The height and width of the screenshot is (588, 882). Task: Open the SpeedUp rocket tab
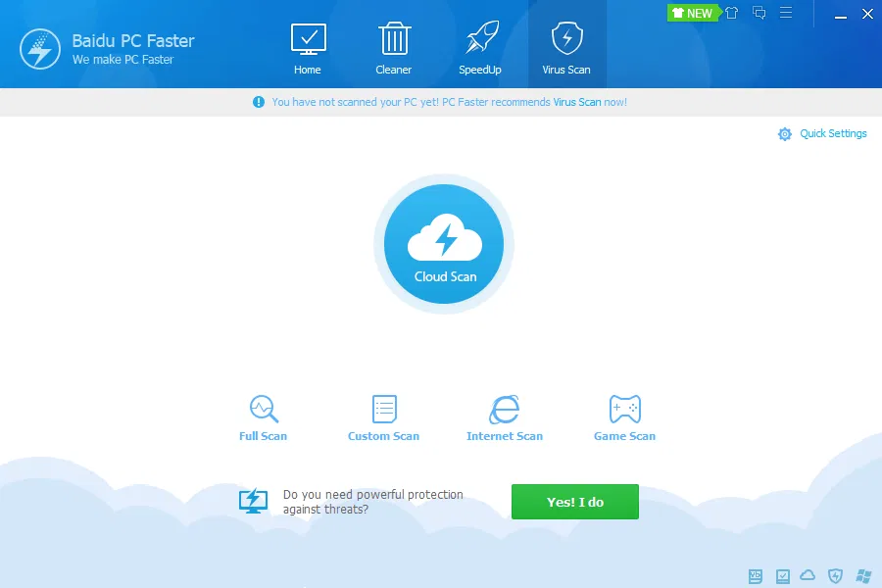pos(480,49)
